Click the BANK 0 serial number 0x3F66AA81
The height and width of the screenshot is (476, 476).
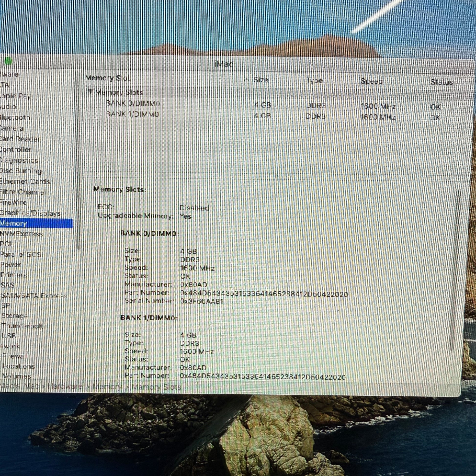click(x=202, y=301)
